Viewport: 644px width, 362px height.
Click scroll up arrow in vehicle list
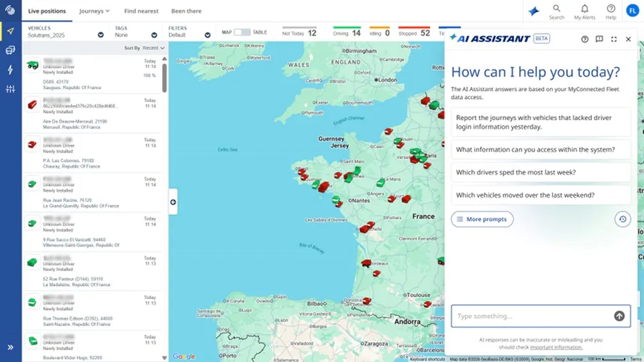point(164,59)
